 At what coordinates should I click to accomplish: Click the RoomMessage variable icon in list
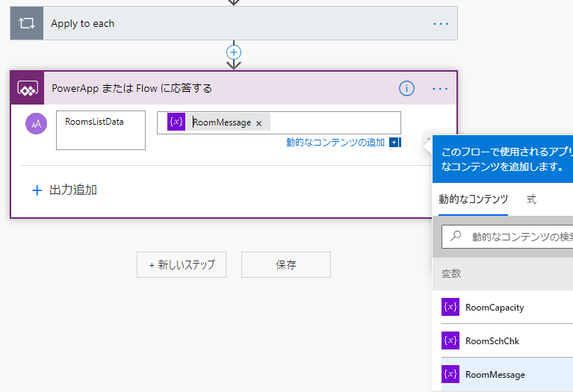coord(450,374)
